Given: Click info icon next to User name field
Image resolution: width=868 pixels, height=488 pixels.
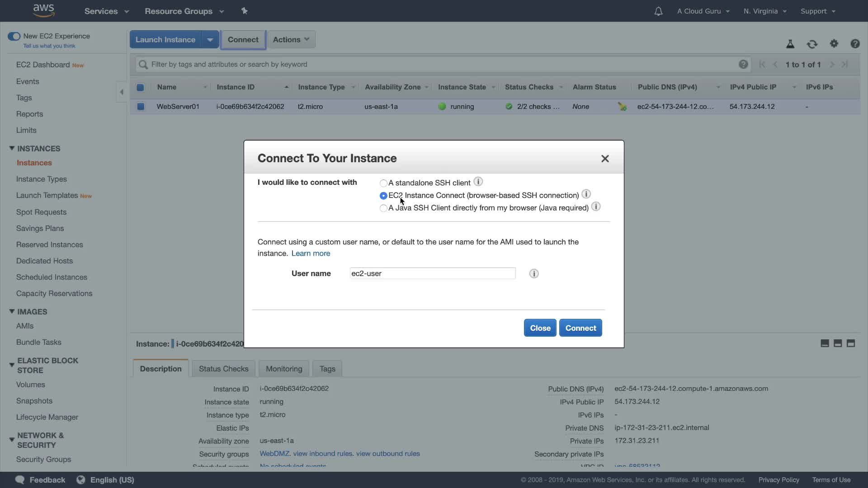Looking at the screenshot, I should (534, 273).
